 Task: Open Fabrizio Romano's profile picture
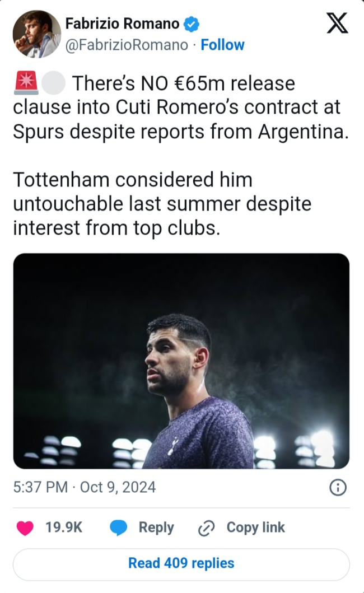click(x=37, y=34)
